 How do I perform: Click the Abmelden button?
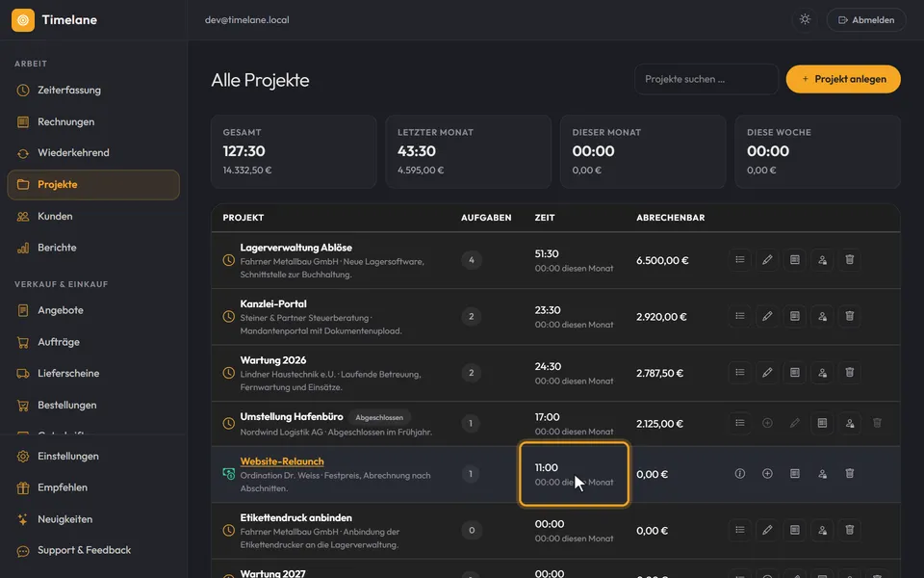coord(866,20)
